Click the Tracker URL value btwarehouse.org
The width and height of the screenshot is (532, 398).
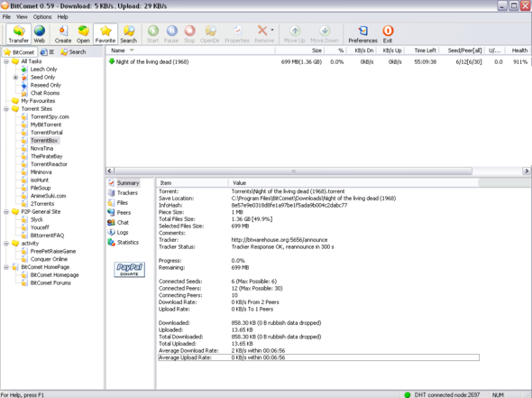pyautogui.click(x=280, y=240)
